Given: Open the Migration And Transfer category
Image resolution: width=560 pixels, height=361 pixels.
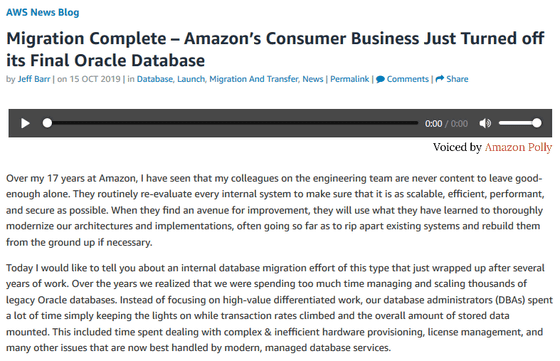Looking at the screenshot, I should pyautogui.click(x=254, y=79).
